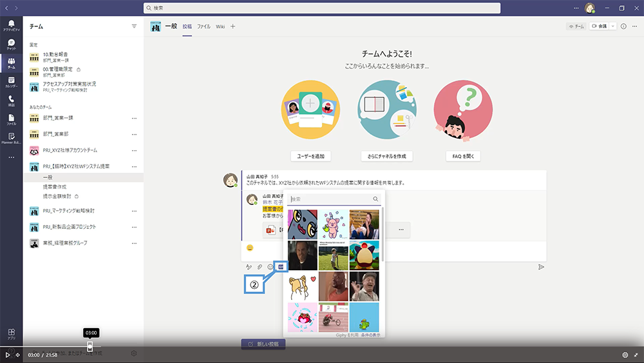Send the reply with the send arrow
The width and height of the screenshot is (644, 363).
542,267
